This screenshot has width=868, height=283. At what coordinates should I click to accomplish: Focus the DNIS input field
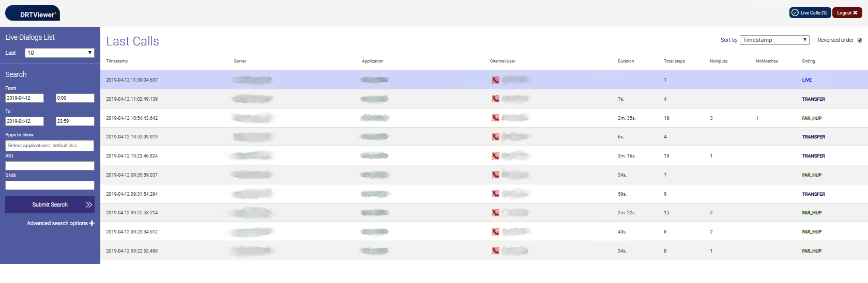click(50, 185)
